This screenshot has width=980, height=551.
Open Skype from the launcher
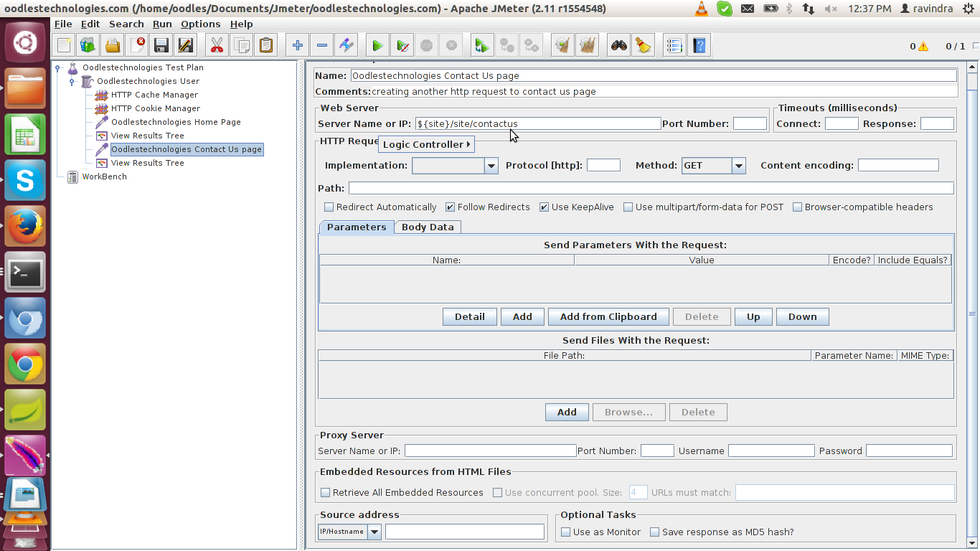click(25, 180)
